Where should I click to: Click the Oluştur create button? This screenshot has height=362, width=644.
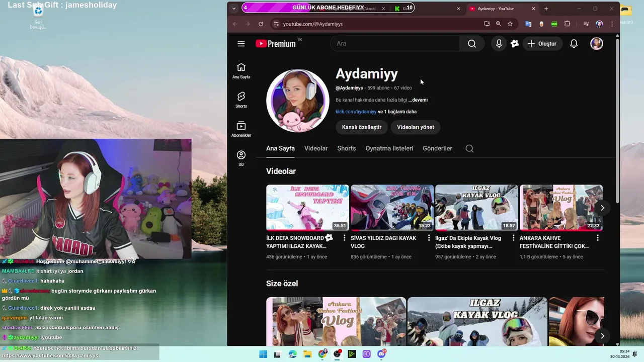click(x=542, y=44)
